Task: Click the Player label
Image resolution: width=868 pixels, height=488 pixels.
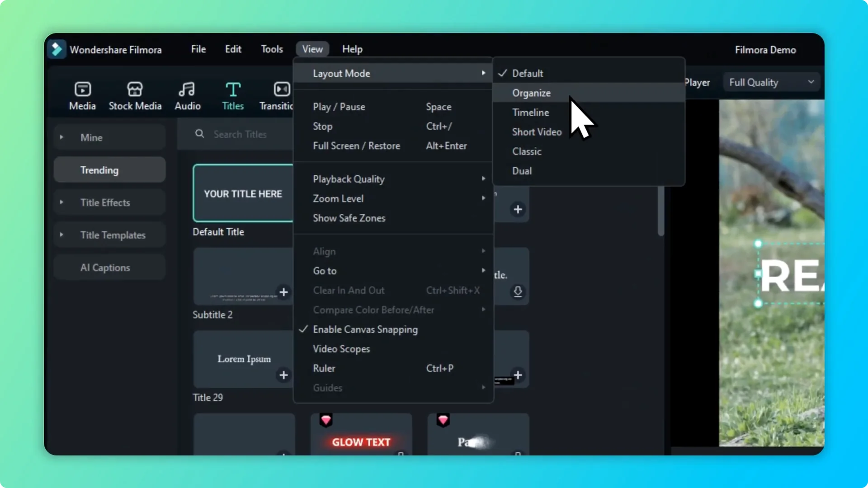Action: [x=697, y=83]
